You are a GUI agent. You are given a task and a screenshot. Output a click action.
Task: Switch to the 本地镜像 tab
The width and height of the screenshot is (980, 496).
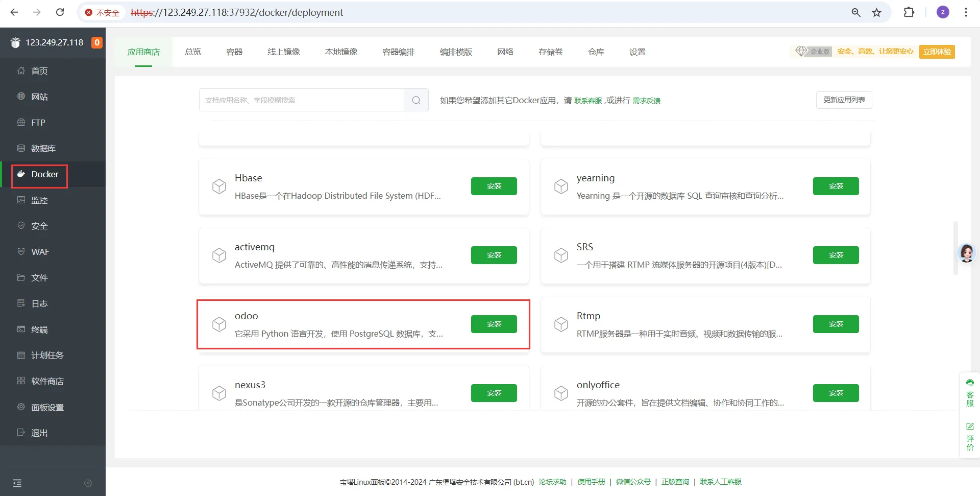pyautogui.click(x=341, y=52)
